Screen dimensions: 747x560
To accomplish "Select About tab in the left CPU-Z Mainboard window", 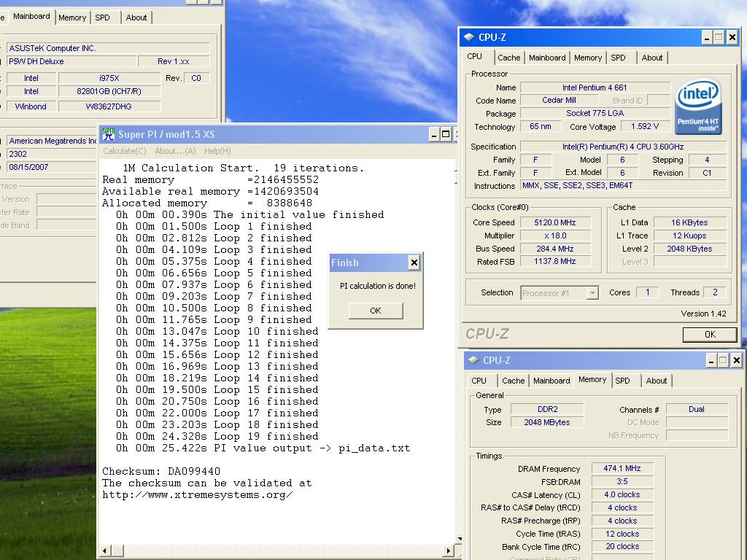I will pos(136,17).
